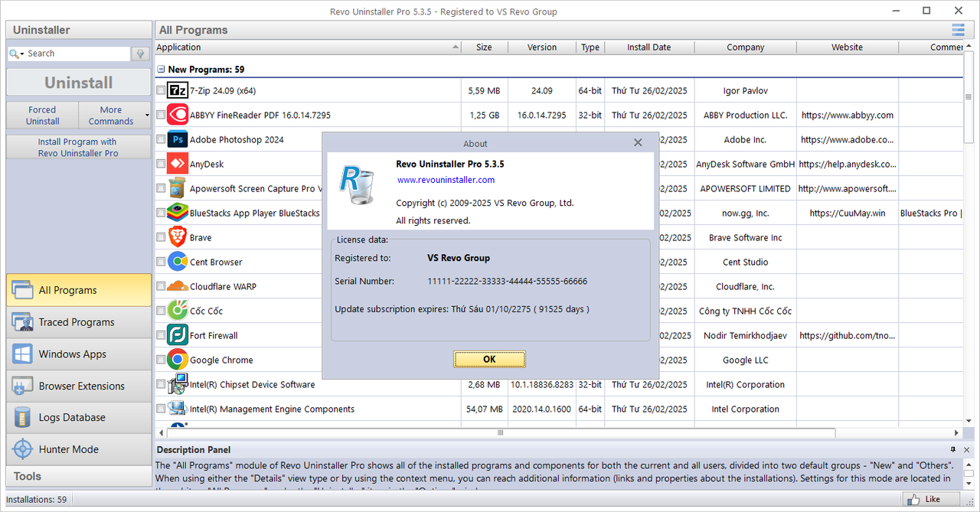980x512 pixels.
Task: Click the https://github.com/tno... website cell
Action: (848, 335)
